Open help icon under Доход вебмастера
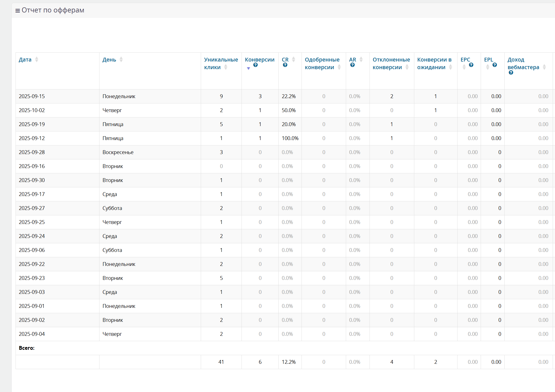The width and height of the screenshot is (555, 392). pyautogui.click(x=511, y=73)
